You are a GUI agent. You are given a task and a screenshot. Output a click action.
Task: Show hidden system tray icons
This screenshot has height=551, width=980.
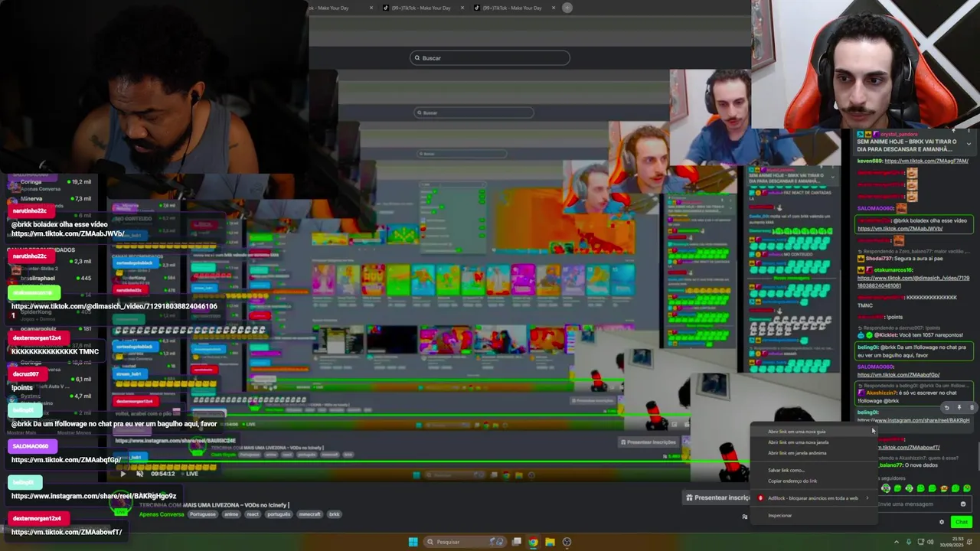click(x=897, y=542)
